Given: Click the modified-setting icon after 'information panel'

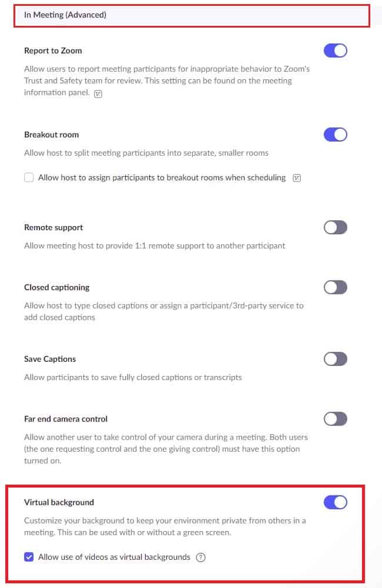Looking at the screenshot, I should (x=98, y=94).
